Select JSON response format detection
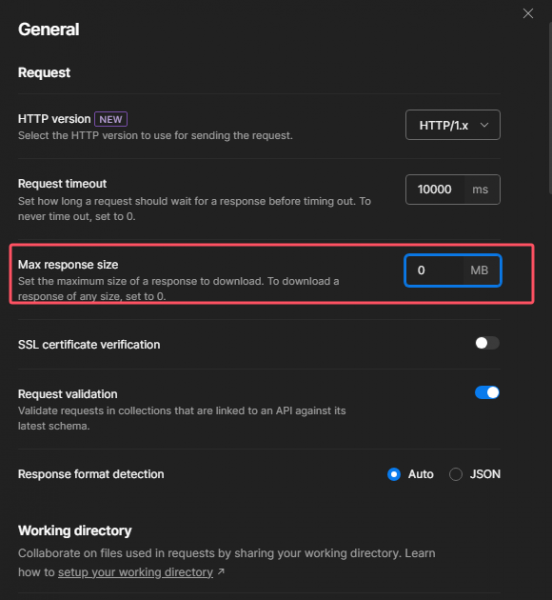 [x=456, y=474]
